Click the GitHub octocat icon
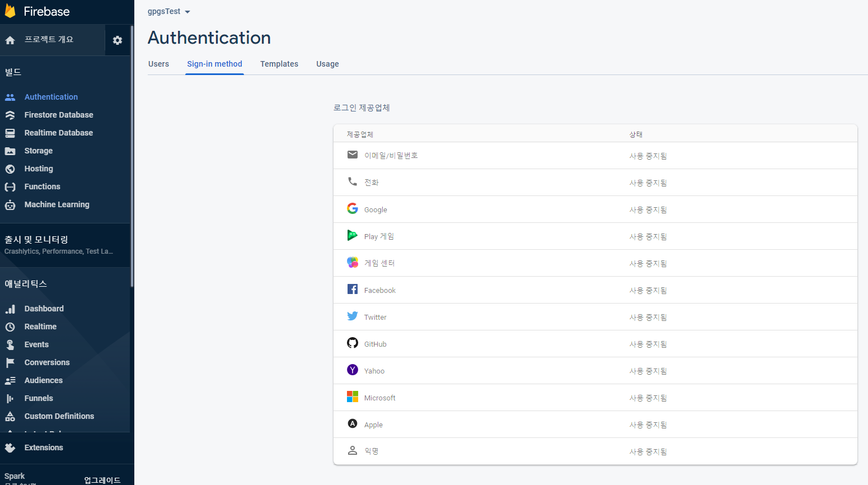Image resolution: width=868 pixels, height=485 pixels. [353, 343]
